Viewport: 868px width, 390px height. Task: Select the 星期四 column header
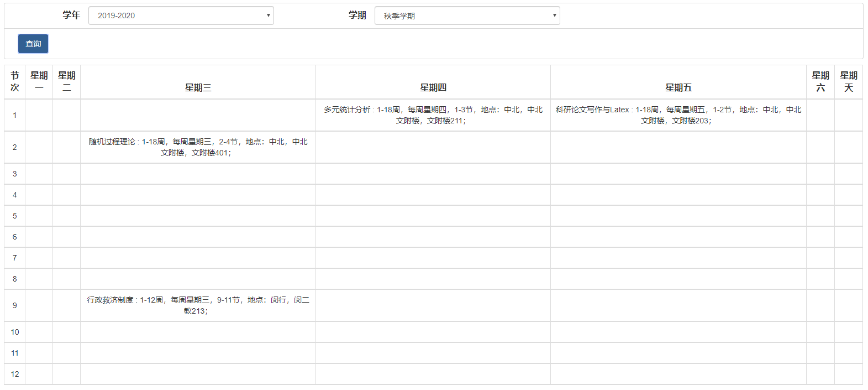[x=433, y=87]
